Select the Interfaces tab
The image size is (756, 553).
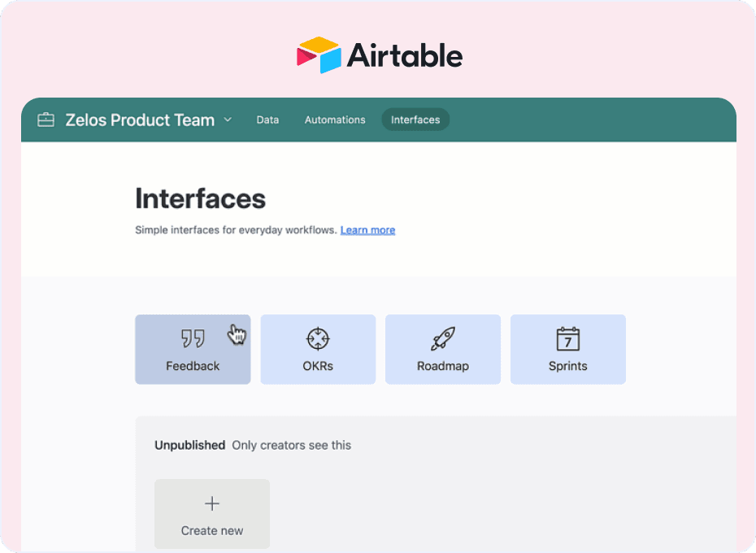click(415, 120)
